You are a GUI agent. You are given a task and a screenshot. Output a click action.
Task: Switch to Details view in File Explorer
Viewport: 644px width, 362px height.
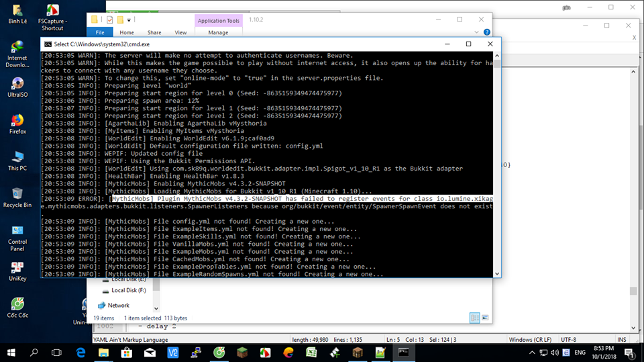point(475,318)
